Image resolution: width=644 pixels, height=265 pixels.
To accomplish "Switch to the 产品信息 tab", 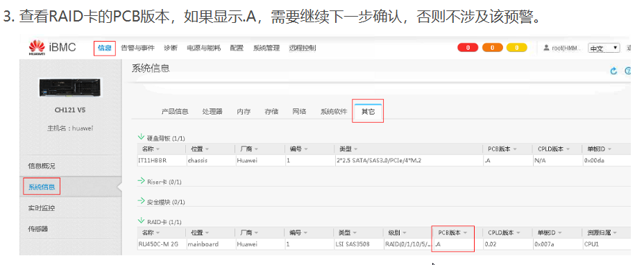I will coord(175,111).
